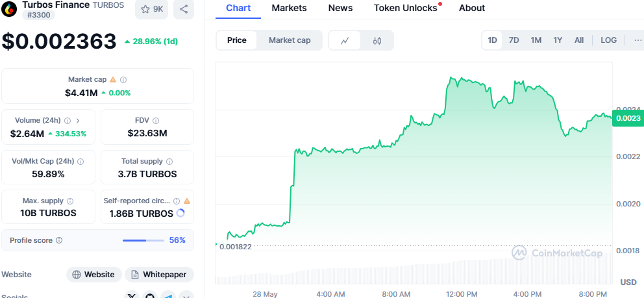The image size is (644, 298).
Task: Open the share icon button
Action: point(184,9)
